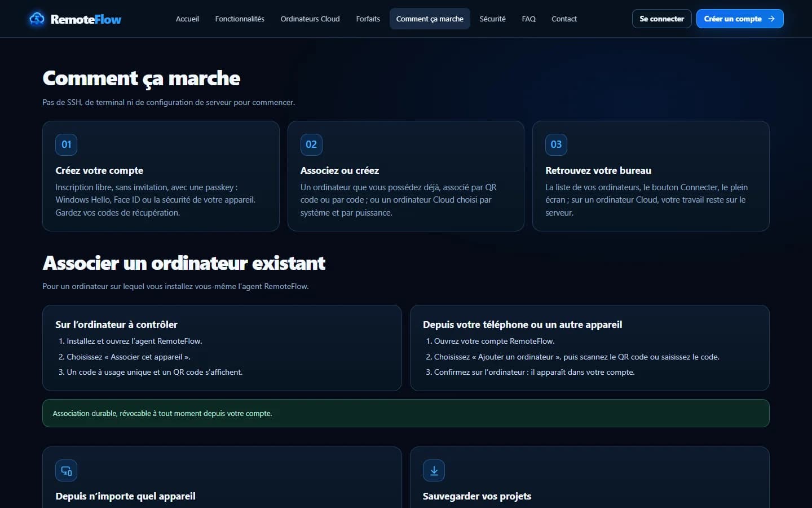The width and height of the screenshot is (812, 508).
Task: Open the Sécurité nav item
Action: tap(492, 19)
